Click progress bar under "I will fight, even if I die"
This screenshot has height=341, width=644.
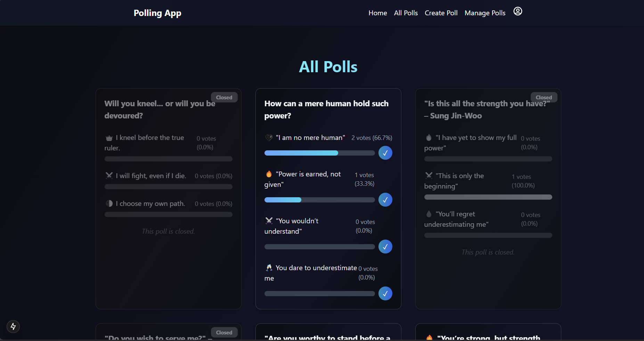[168, 186]
